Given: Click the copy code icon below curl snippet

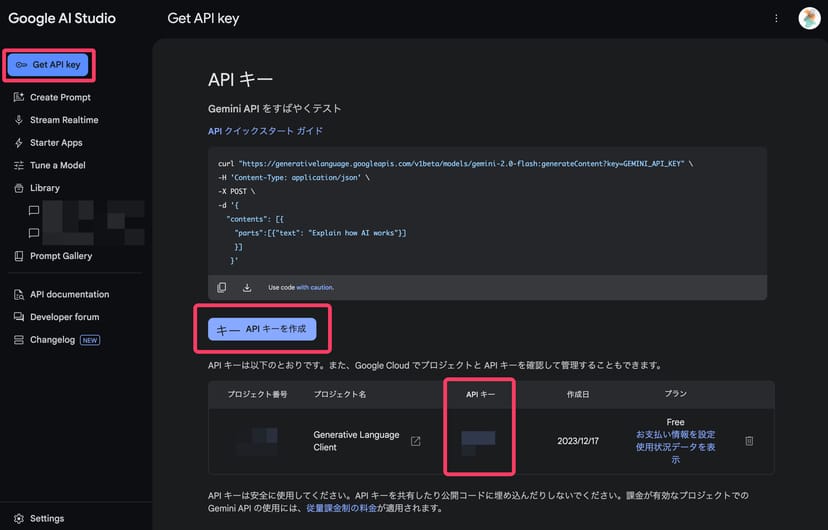Looking at the screenshot, I should [x=222, y=287].
